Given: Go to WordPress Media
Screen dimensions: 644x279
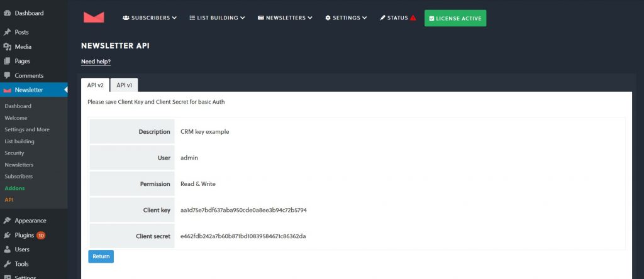Looking at the screenshot, I should coord(23,46).
